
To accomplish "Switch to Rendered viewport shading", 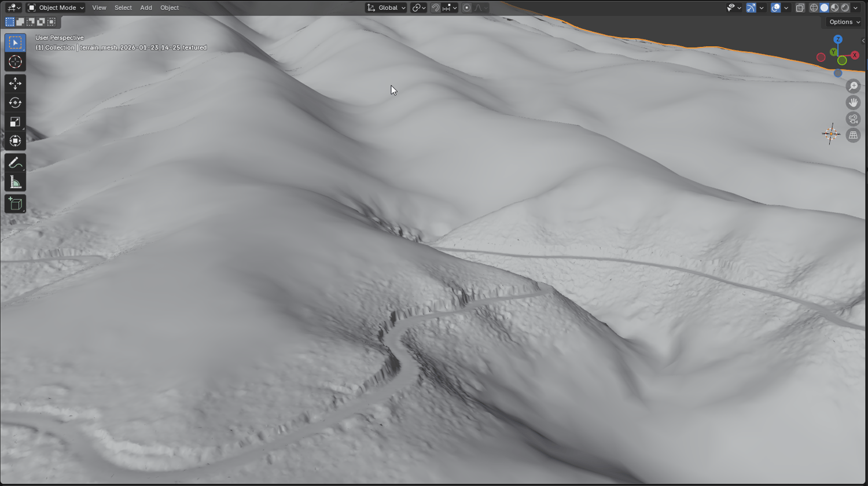I will (x=845, y=8).
